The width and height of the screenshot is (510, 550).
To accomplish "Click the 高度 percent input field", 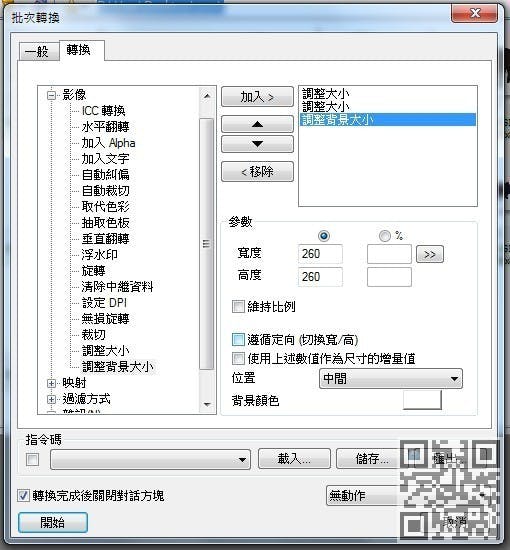I will tap(389, 277).
